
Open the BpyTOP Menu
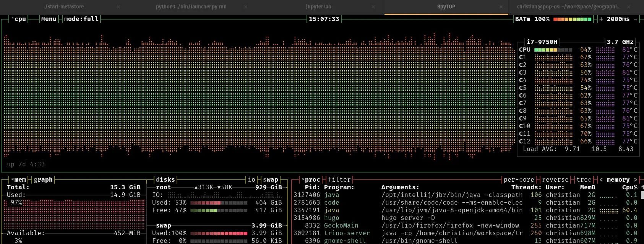click(49, 19)
